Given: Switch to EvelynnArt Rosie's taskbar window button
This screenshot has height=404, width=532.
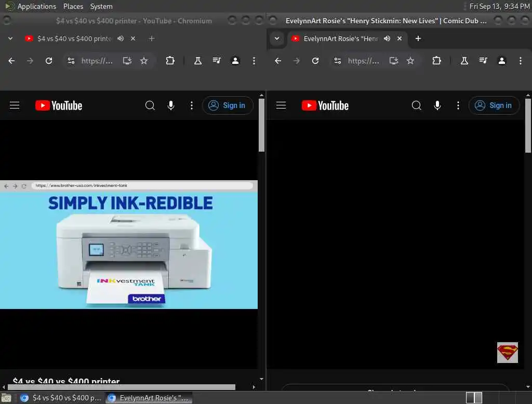Looking at the screenshot, I should [149, 398].
